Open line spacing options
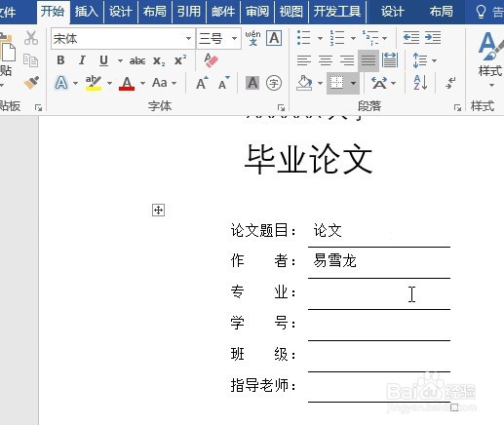 (424, 60)
